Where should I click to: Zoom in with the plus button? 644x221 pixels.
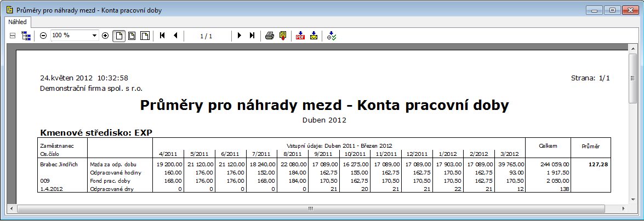click(105, 36)
